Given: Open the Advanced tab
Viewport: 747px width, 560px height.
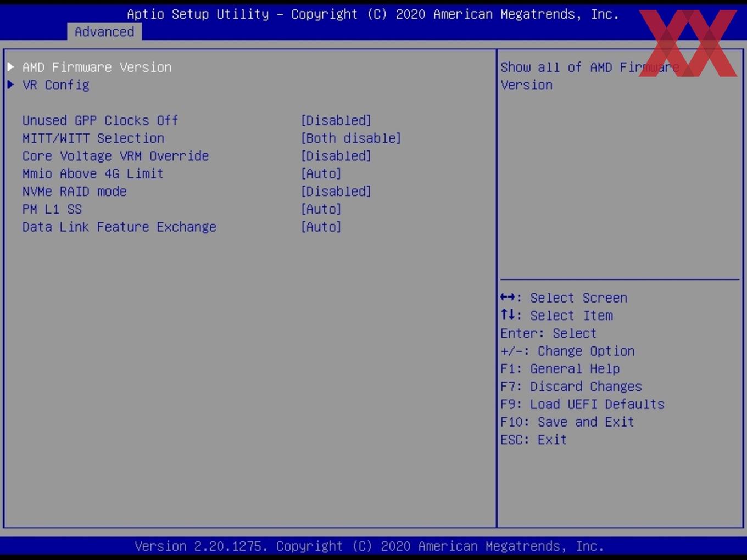Looking at the screenshot, I should 104,32.
